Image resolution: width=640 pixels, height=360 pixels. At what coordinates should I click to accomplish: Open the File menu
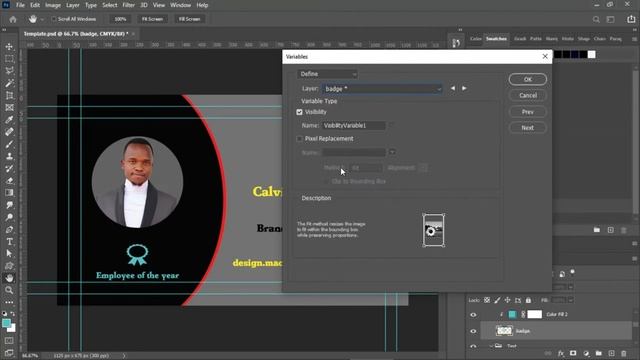[20, 5]
